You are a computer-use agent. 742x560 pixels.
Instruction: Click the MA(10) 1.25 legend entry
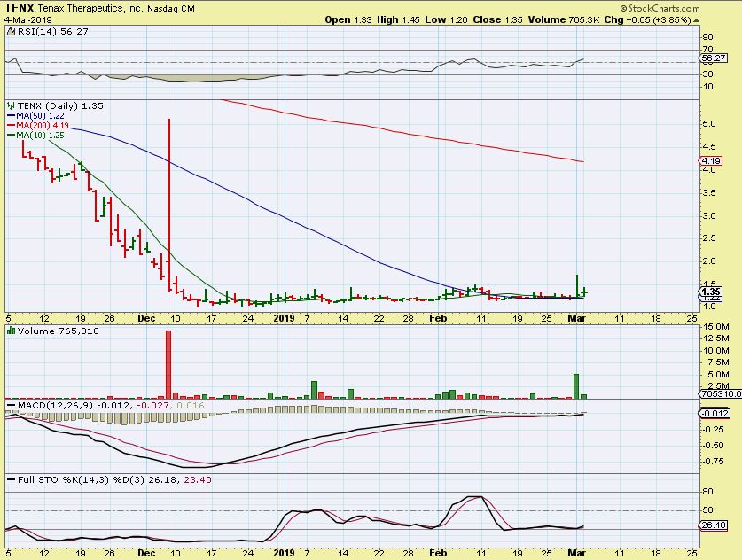[40, 136]
